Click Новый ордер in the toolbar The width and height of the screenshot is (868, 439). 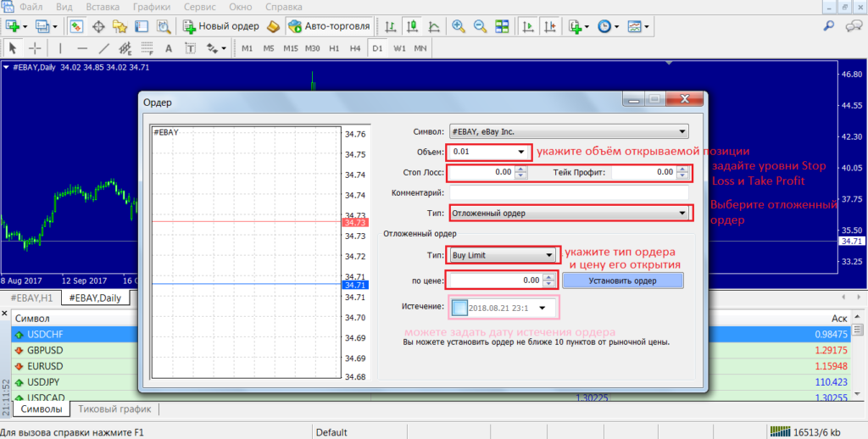click(223, 26)
